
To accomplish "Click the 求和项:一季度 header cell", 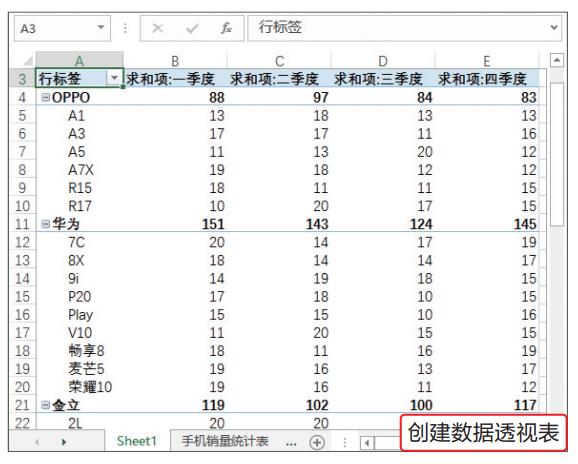I will pos(175,79).
